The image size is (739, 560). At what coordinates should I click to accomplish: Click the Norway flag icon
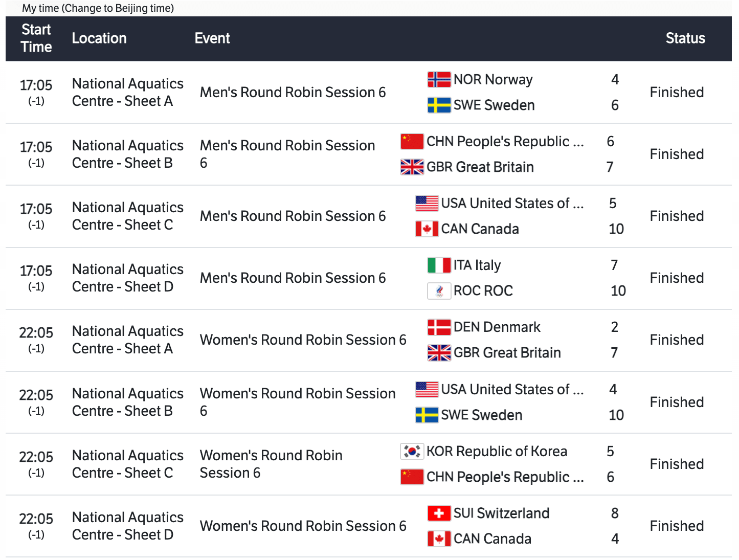coord(439,79)
